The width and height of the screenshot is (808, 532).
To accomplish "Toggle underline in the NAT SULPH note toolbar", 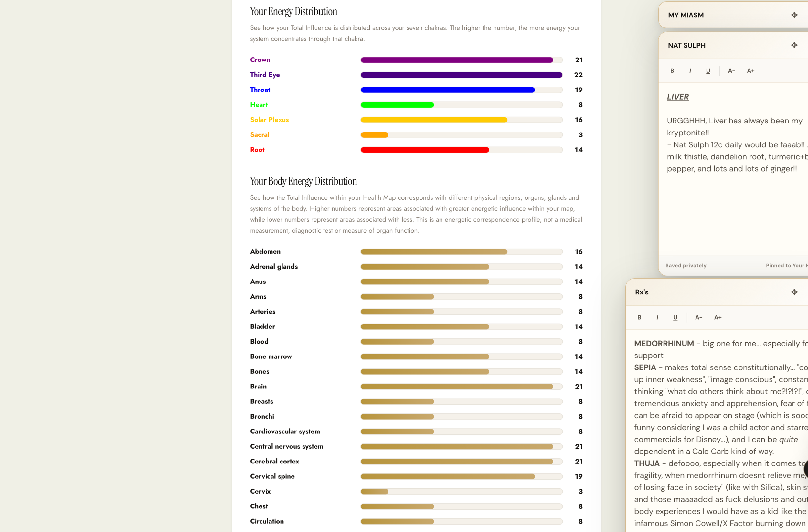I will click(x=708, y=70).
